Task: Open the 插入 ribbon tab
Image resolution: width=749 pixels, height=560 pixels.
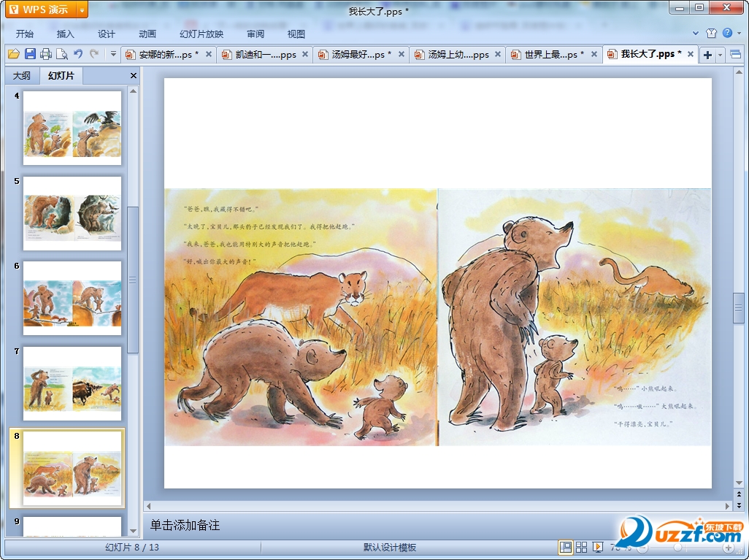Action: pyautogui.click(x=66, y=34)
